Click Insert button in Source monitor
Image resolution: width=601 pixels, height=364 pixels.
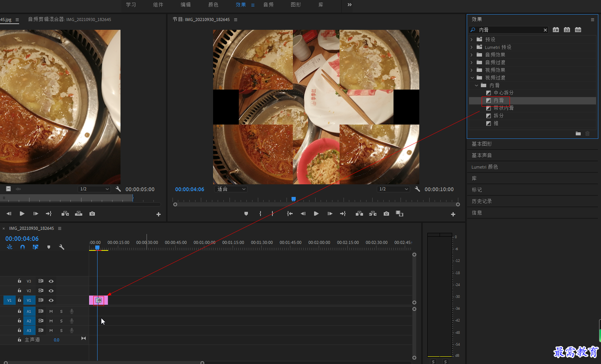pos(65,214)
